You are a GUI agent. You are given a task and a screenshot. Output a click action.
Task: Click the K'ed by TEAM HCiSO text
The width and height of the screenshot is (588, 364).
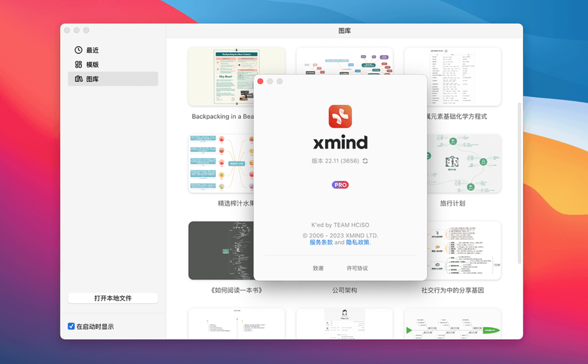[340, 225]
